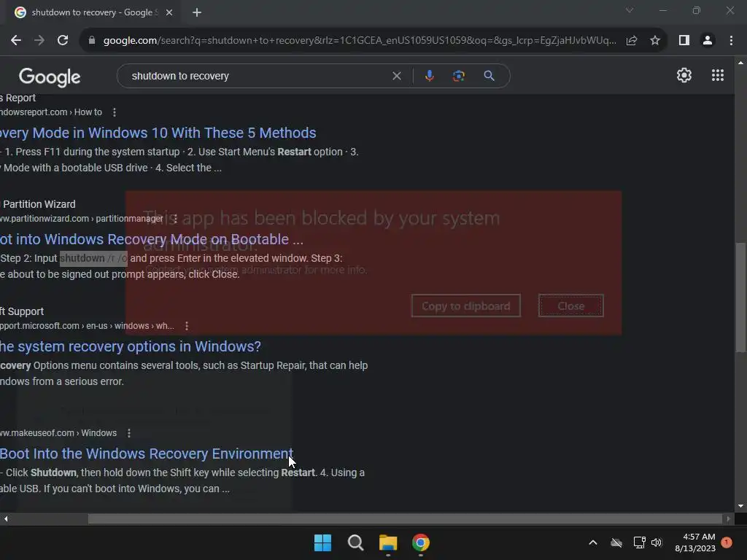The height and width of the screenshot is (560, 747).
Task: Search by image with Google Lens
Action: point(459,76)
